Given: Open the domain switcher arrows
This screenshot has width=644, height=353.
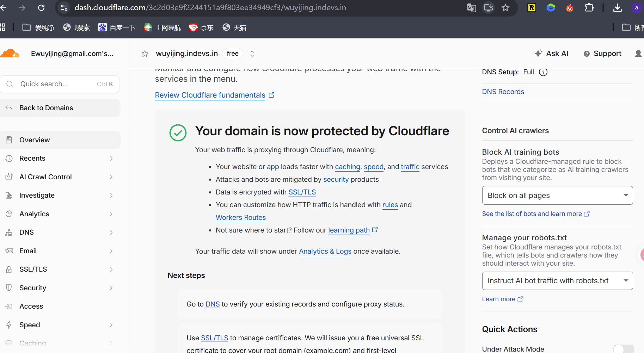Looking at the screenshot, I should click(x=252, y=54).
